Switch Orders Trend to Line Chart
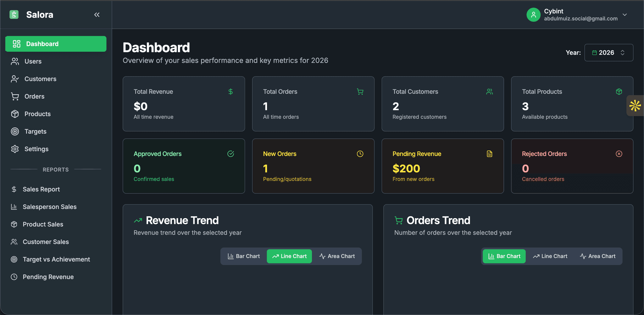 pyautogui.click(x=550, y=256)
